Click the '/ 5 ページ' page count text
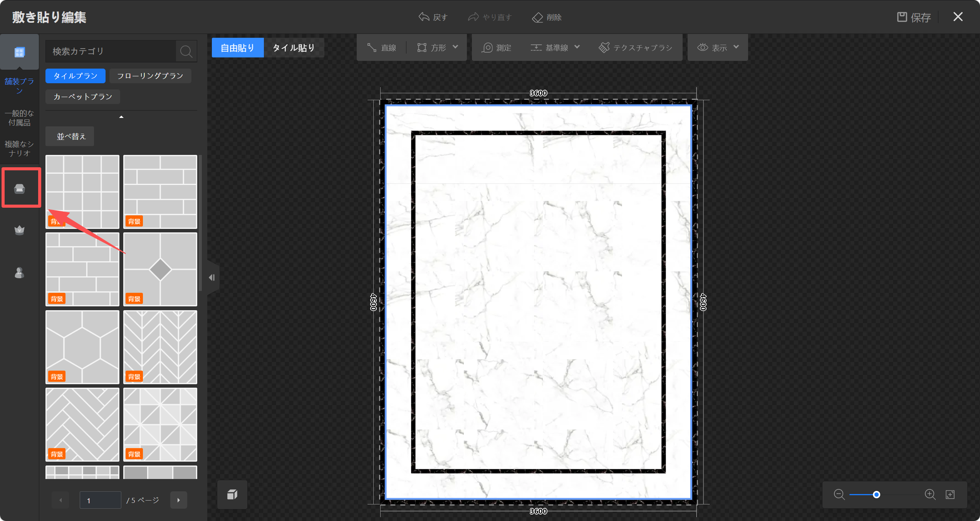The image size is (980, 521). tap(143, 500)
